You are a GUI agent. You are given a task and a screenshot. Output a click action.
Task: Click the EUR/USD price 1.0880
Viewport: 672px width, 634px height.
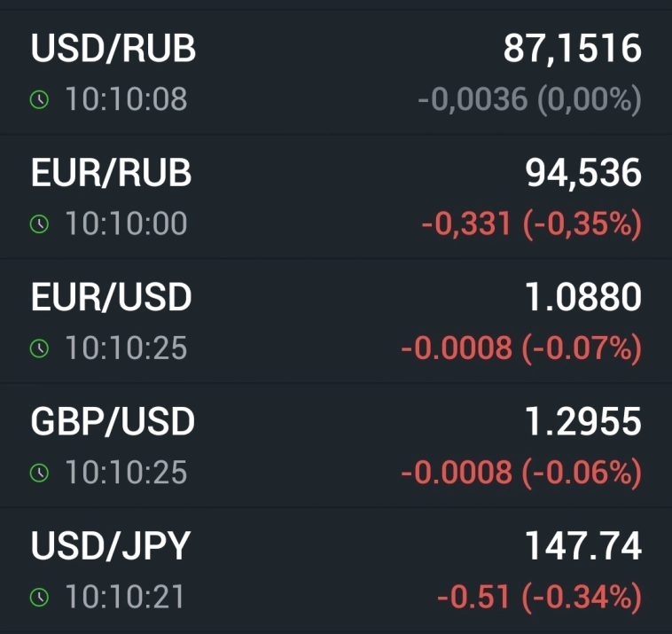tap(583, 298)
